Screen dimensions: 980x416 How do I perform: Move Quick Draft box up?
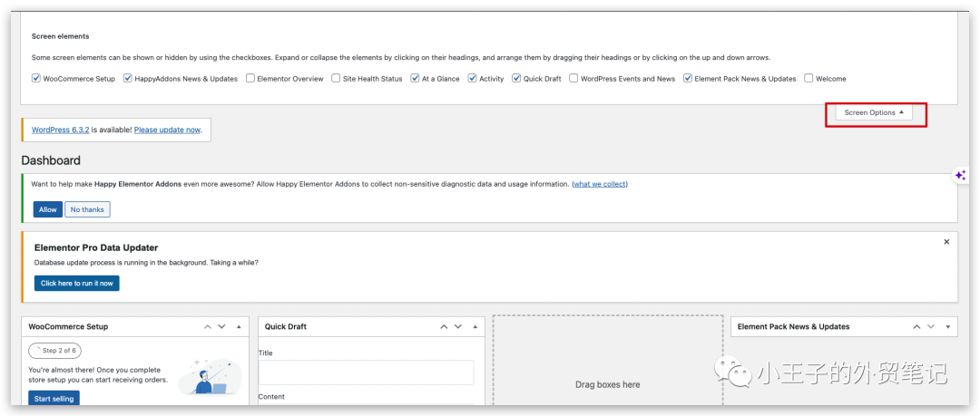click(444, 326)
